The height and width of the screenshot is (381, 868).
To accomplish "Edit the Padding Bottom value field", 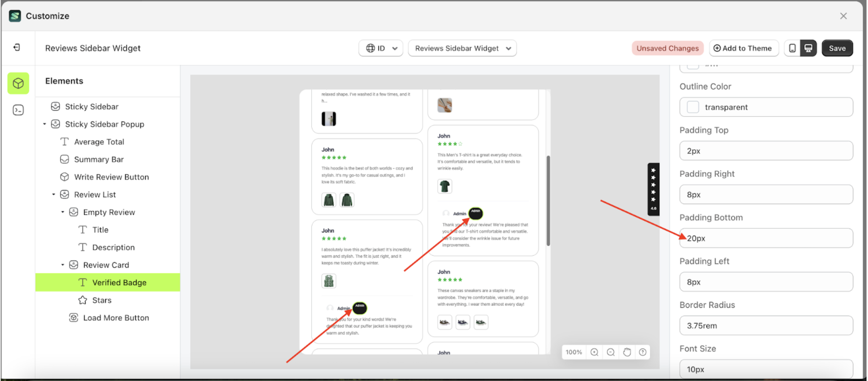I will point(765,238).
